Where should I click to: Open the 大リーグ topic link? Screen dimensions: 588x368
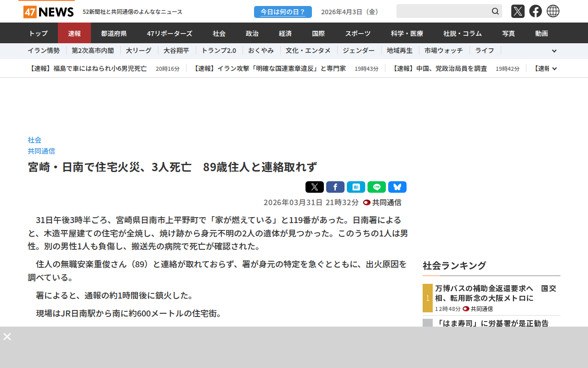coord(139,51)
